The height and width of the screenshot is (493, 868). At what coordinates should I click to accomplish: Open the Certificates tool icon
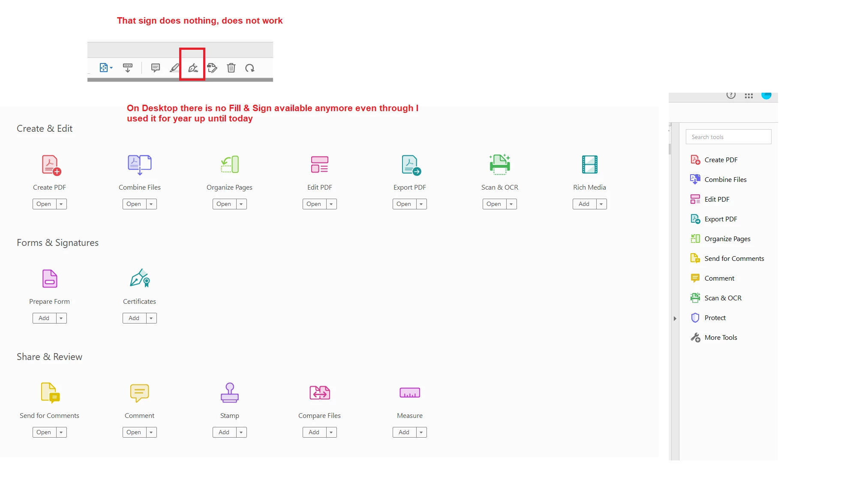(139, 278)
